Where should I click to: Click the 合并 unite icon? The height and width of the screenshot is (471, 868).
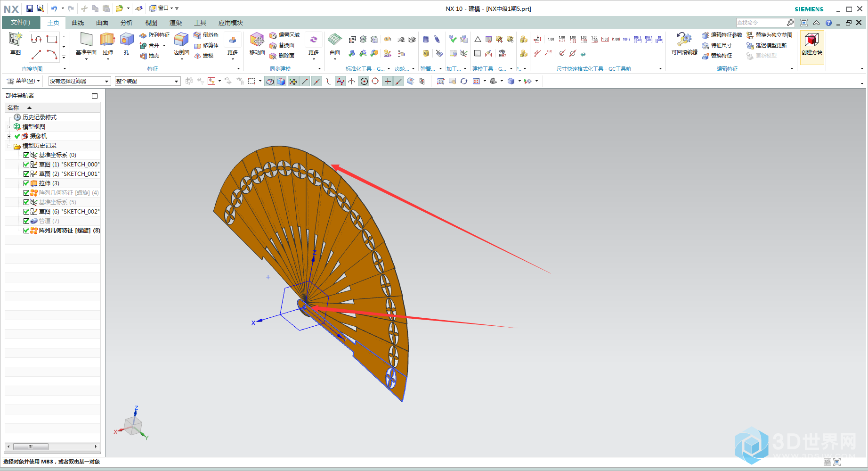coord(143,46)
